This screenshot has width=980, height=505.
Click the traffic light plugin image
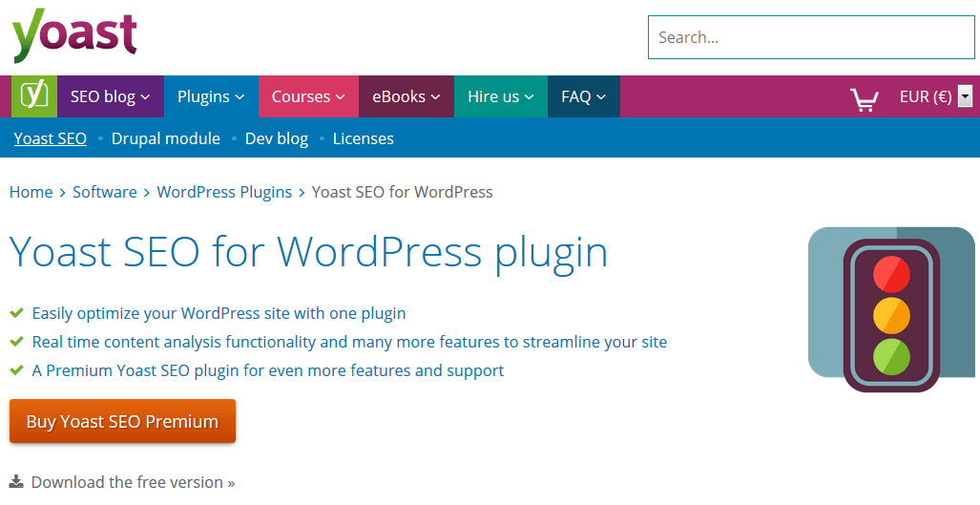point(891,309)
